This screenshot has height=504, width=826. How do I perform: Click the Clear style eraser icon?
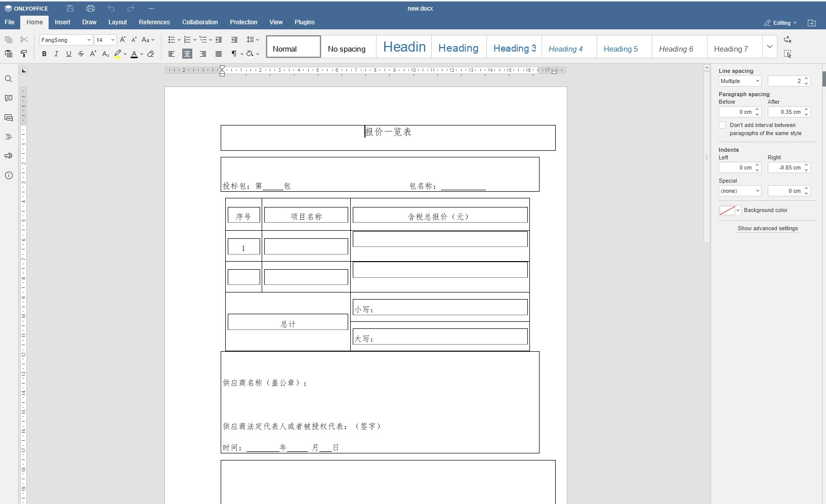[x=151, y=54]
